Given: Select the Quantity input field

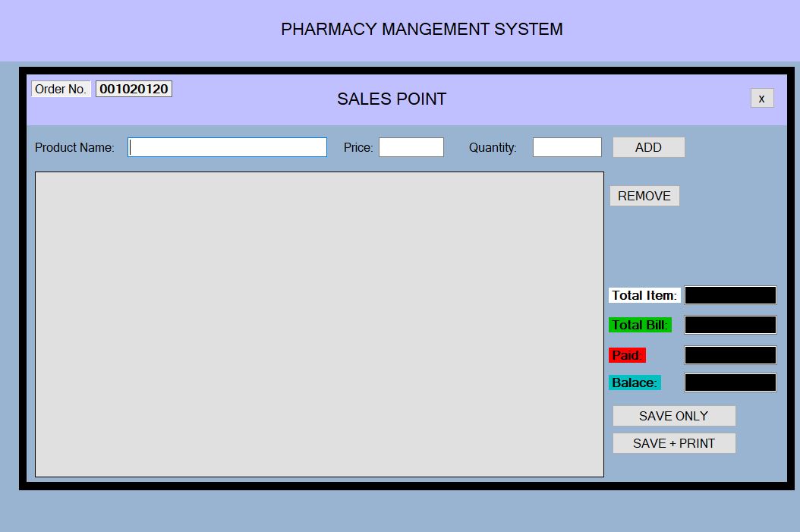Looking at the screenshot, I should click(567, 147).
